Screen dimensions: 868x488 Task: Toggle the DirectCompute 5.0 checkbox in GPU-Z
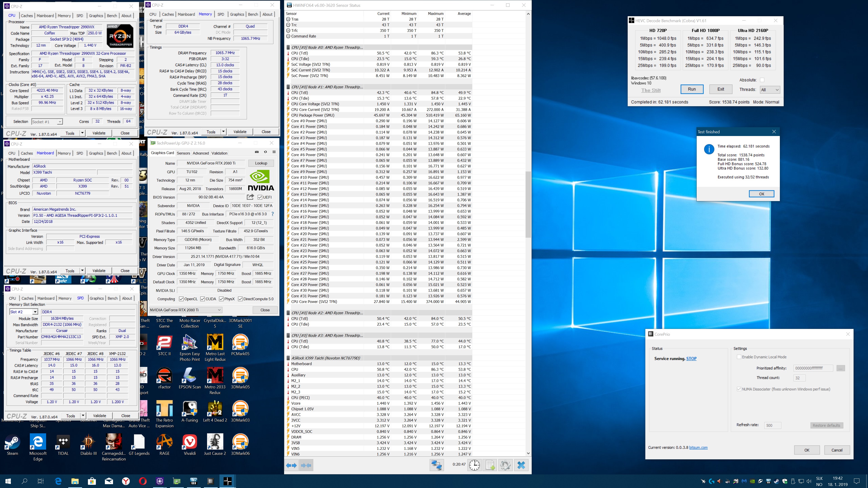pyautogui.click(x=240, y=299)
